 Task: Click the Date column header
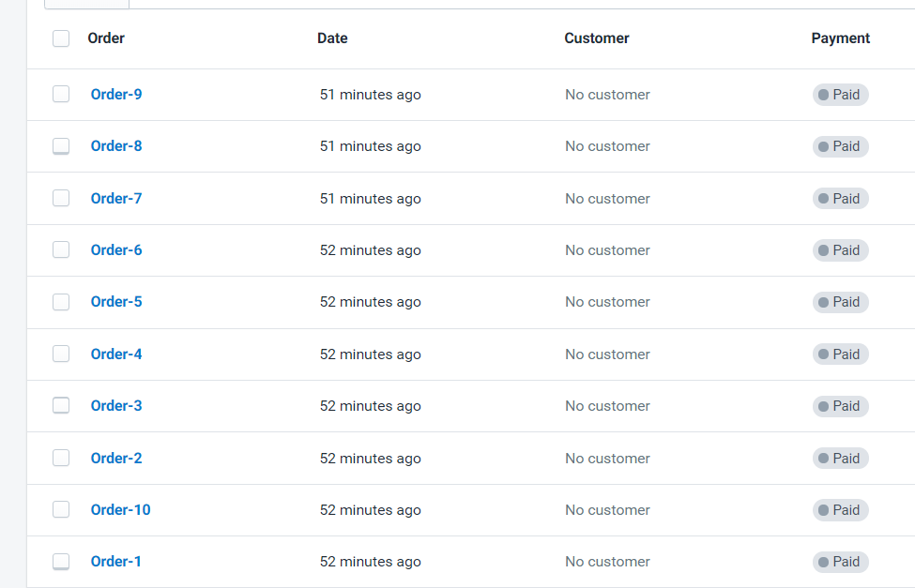click(x=332, y=38)
